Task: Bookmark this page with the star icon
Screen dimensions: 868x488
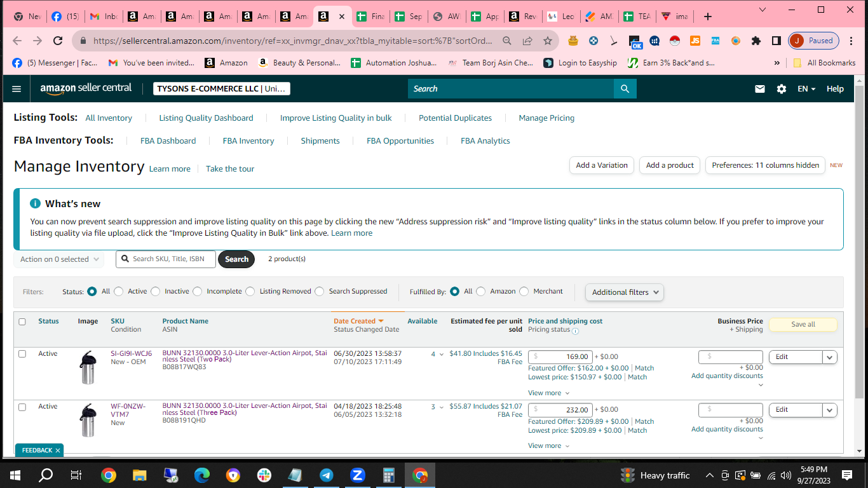Action: (x=548, y=41)
